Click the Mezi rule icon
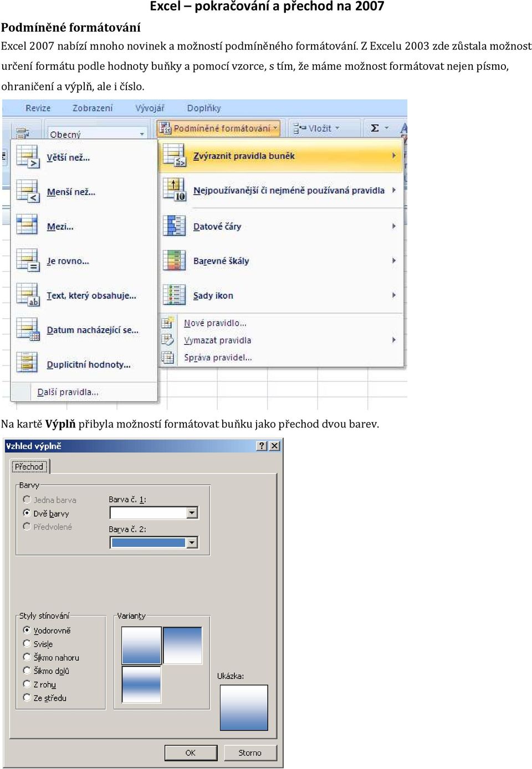The height and width of the screenshot is (769, 532). 27,226
